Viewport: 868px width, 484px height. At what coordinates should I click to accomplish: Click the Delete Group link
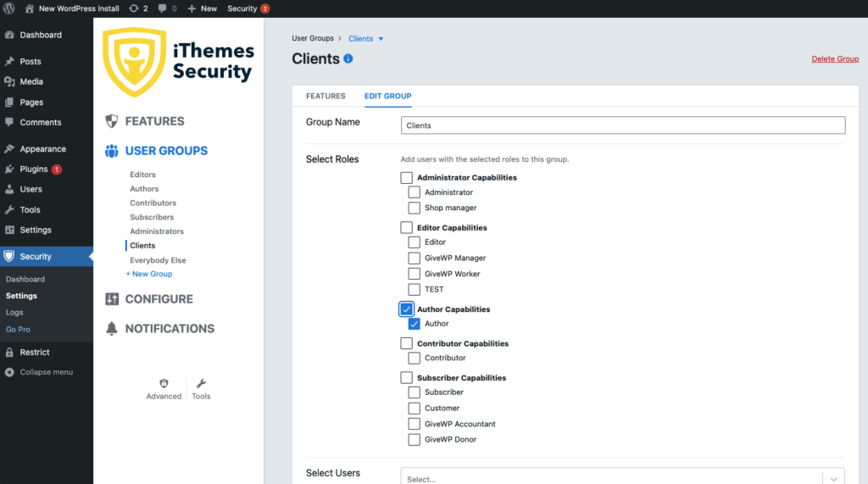coord(835,58)
